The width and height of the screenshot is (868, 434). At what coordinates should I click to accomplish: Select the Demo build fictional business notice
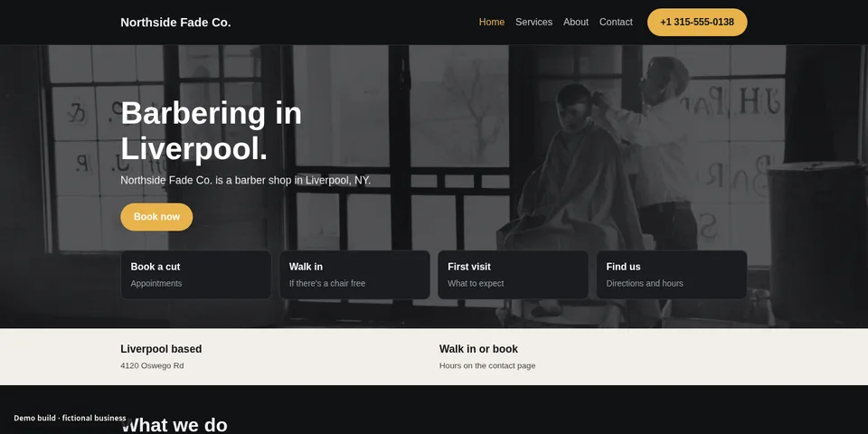pyautogui.click(x=70, y=418)
